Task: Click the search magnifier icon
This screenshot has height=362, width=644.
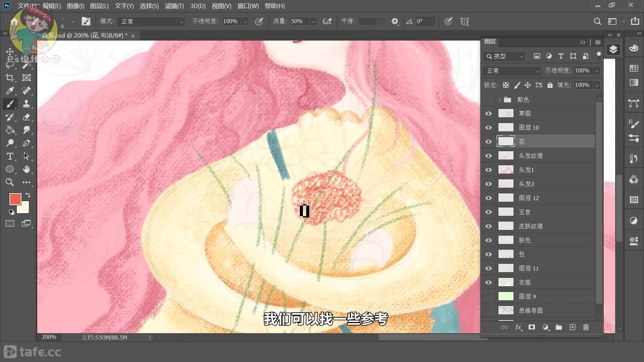Action: (x=597, y=21)
